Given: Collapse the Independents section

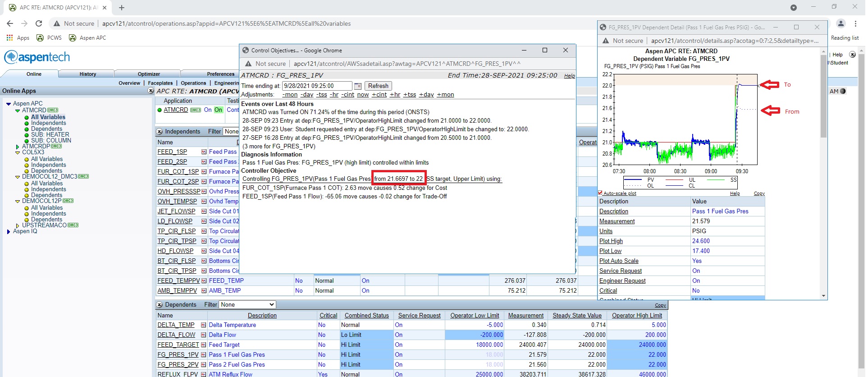Looking at the screenshot, I should pos(160,132).
